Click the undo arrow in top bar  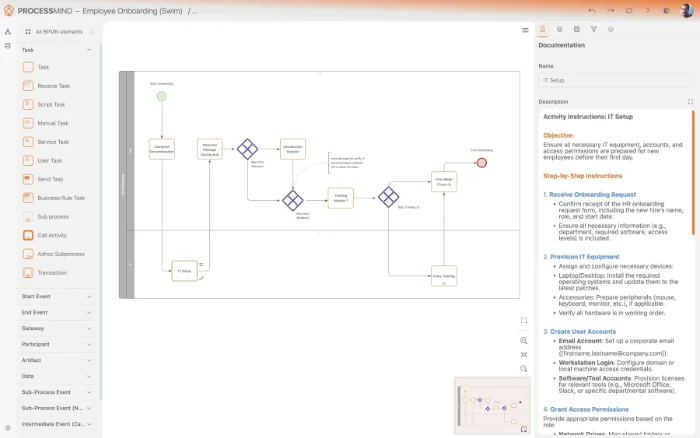(x=593, y=10)
